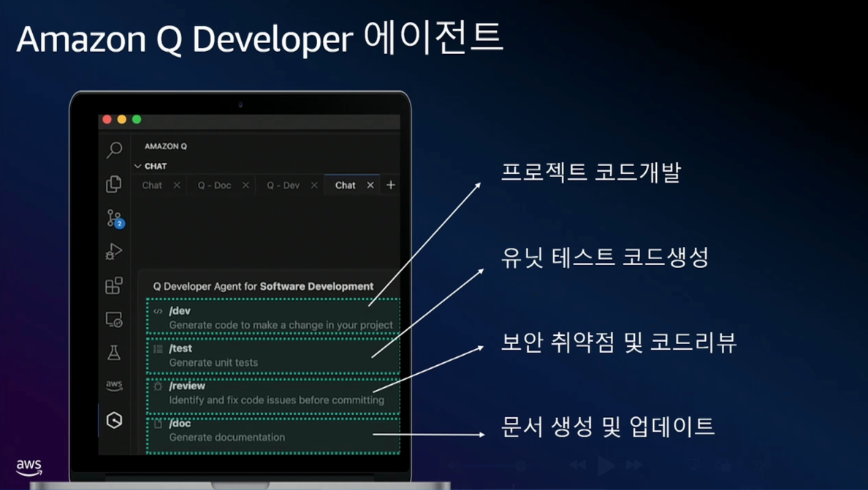Click 'Q Developer Agent for Software Development' heading
868x490 pixels.
(x=264, y=286)
